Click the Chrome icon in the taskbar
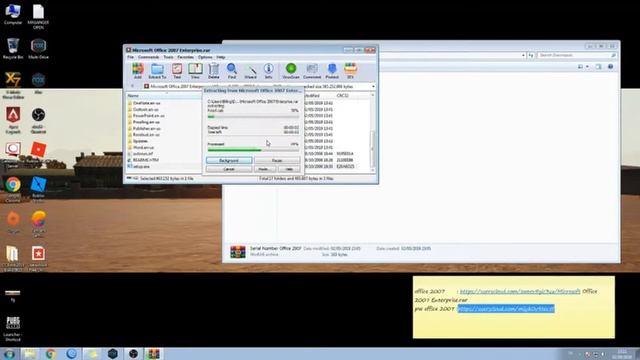The width and height of the screenshot is (640, 360). pos(51,354)
